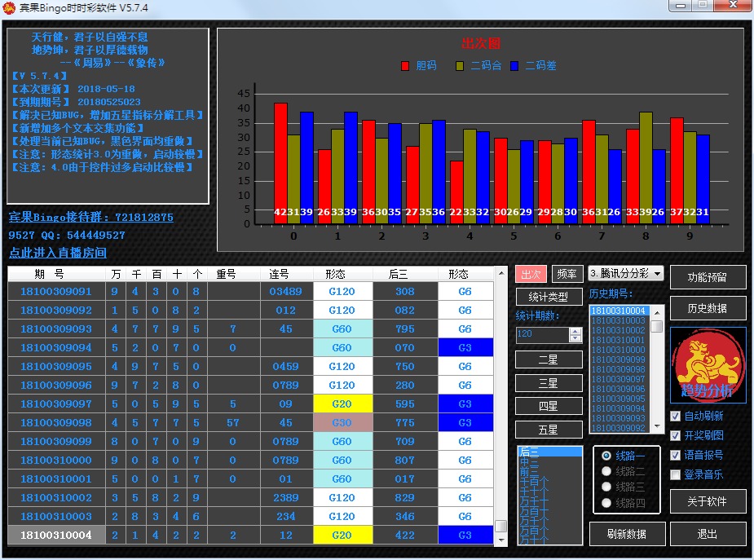The image size is (754, 560).
Task: Switch to the 出次 chart mode
Action: tap(531, 274)
